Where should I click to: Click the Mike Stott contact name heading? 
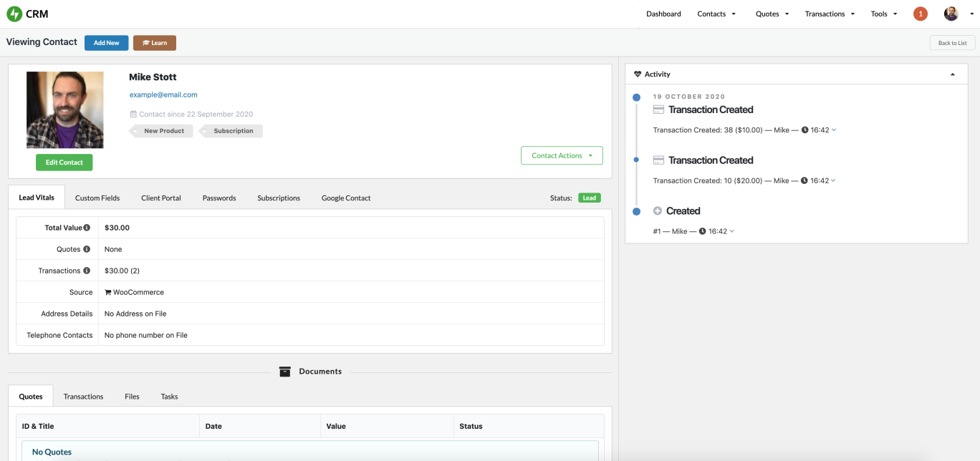[x=153, y=77]
